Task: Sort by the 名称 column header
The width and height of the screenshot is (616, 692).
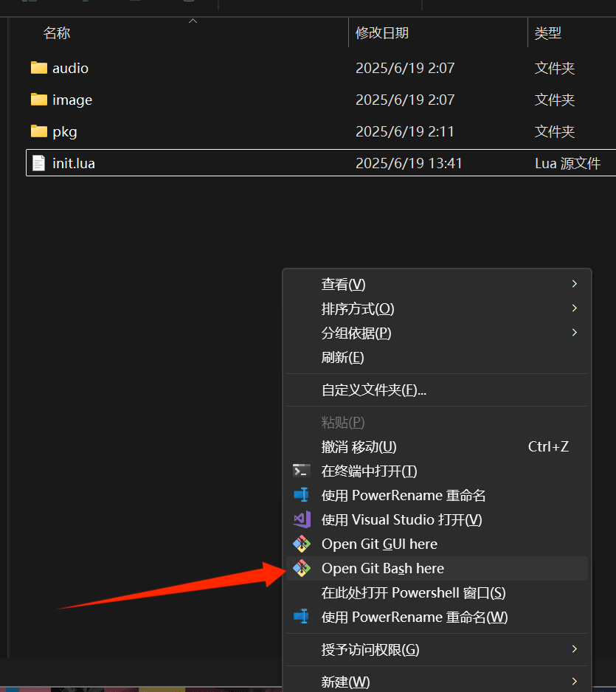Action: pos(57,32)
